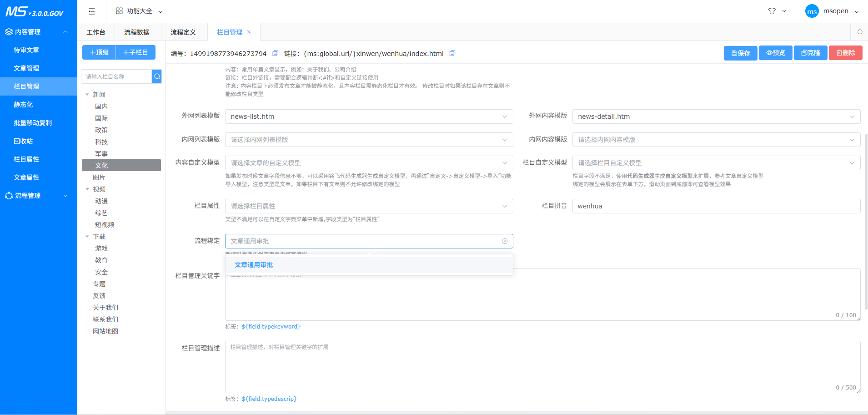Click the search icon in column filter
The width and height of the screenshot is (868, 415).
point(157,76)
